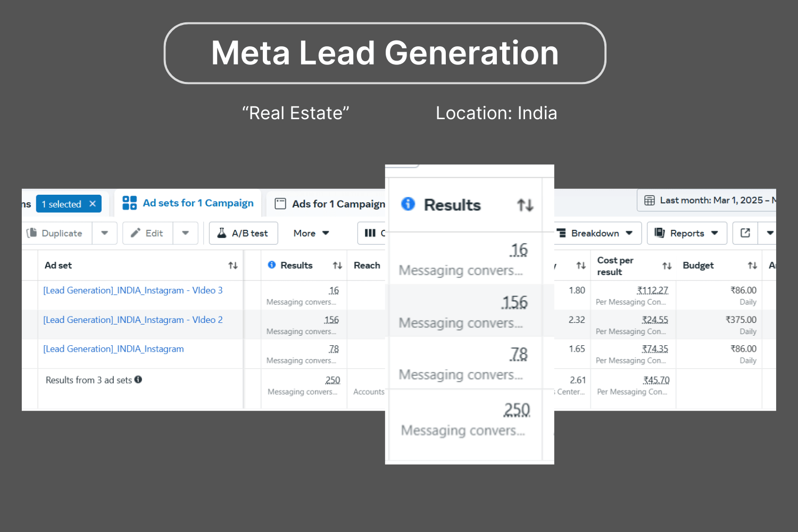This screenshot has width=798, height=532.
Task: Click the Duplicate button
Action: click(55, 233)
